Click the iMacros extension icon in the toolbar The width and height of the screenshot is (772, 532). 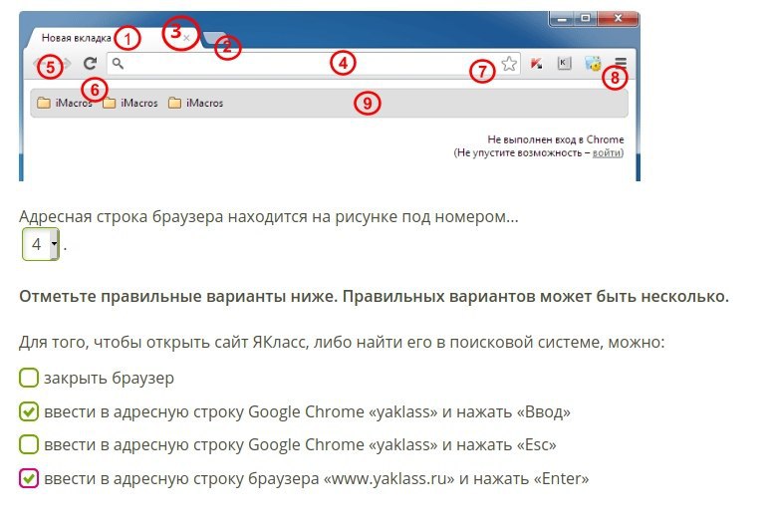(x=593, y=63)
